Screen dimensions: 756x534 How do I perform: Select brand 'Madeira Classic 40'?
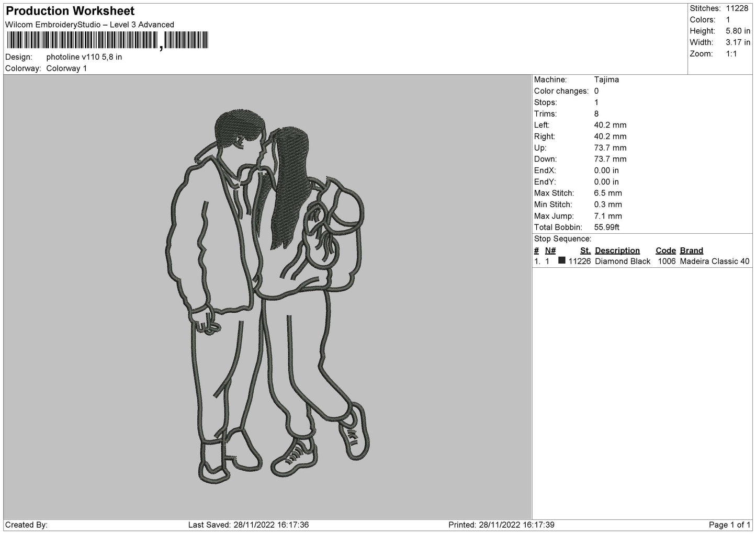[715, 262]
